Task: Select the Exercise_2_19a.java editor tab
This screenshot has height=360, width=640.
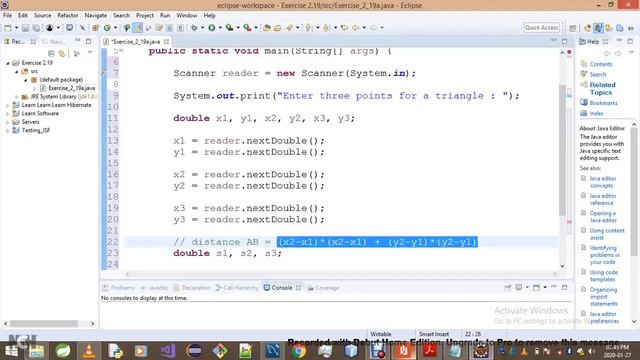Action: [136, 42]
